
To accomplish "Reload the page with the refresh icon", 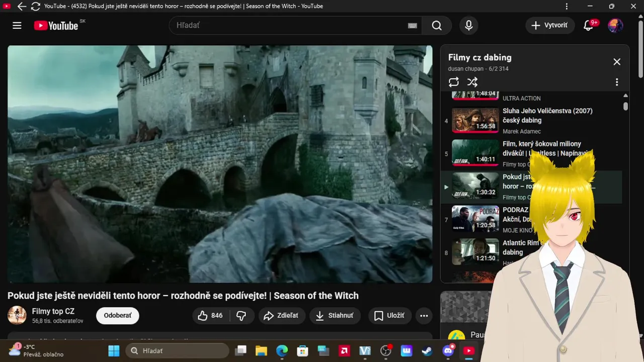I will tap(35, 7).
